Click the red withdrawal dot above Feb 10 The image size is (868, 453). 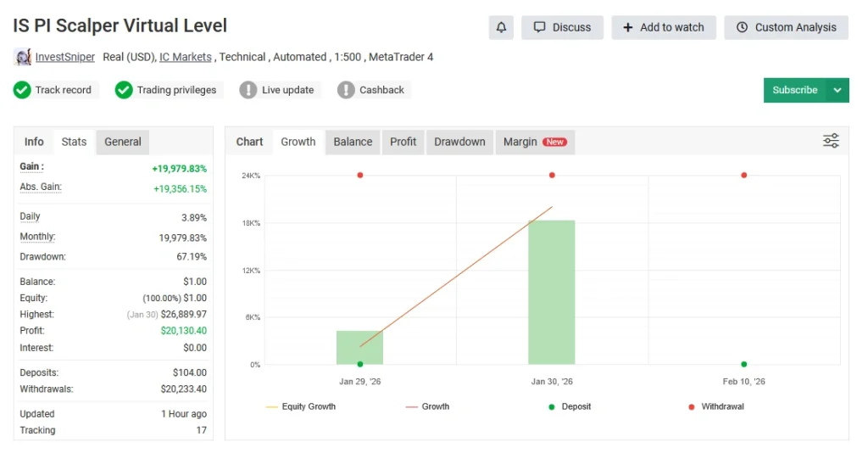tap(744, 175)
